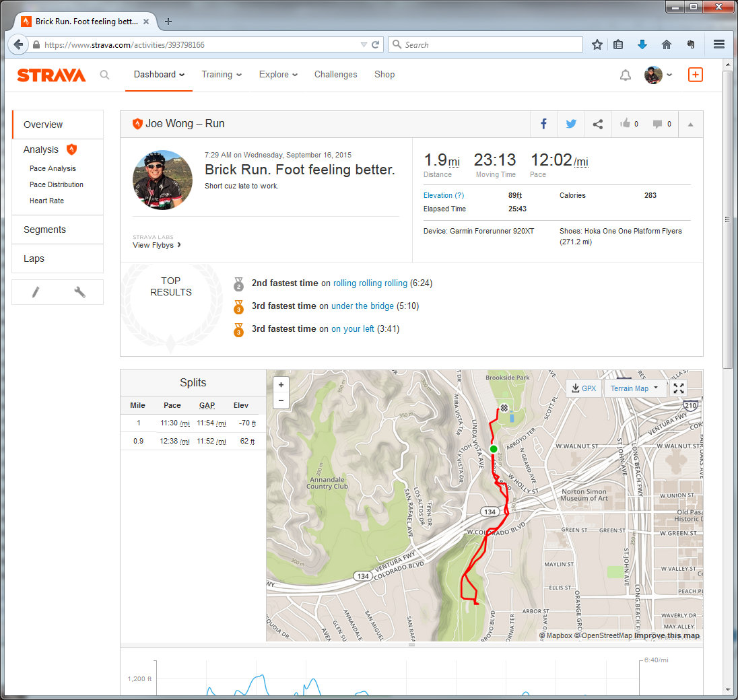
Task: Give kudos with thumbs-up icon
Action: [x=626, y=124]
